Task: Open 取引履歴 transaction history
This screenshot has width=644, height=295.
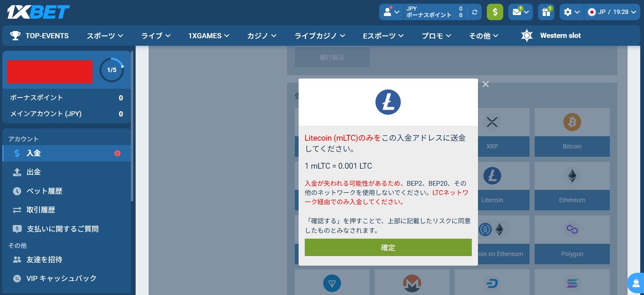Action: (67, 210)
